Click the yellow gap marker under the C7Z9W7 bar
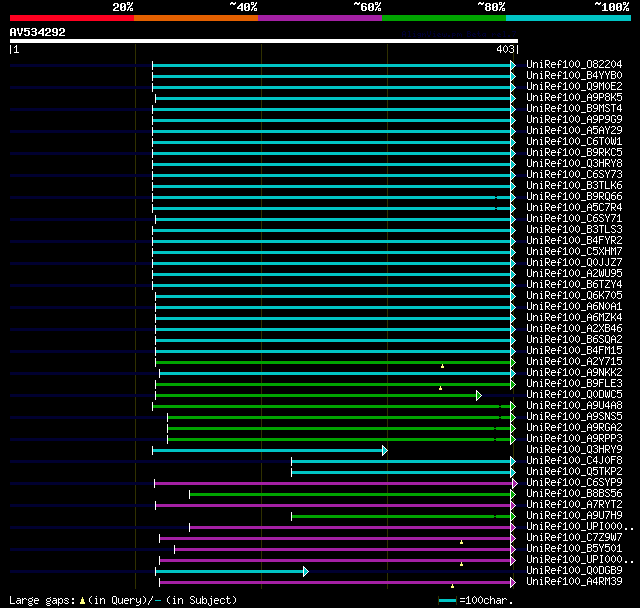The height and width of the screenshot is (608, 640). point(461,542)
